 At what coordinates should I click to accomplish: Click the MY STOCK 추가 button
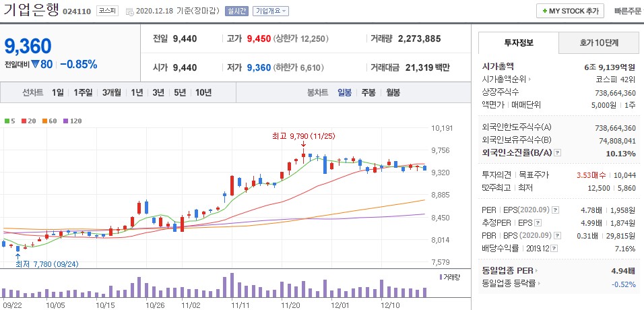pyautogui.click(x=570, y=11)
